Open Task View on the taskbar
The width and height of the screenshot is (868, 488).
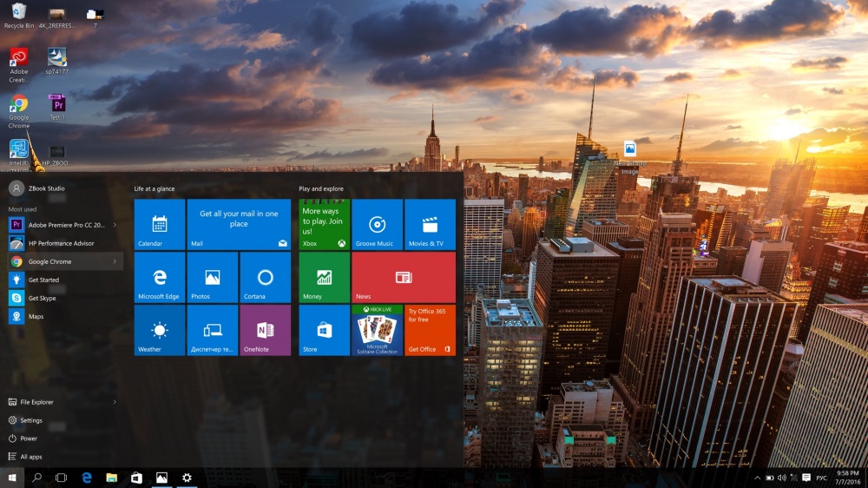point(62,478)
